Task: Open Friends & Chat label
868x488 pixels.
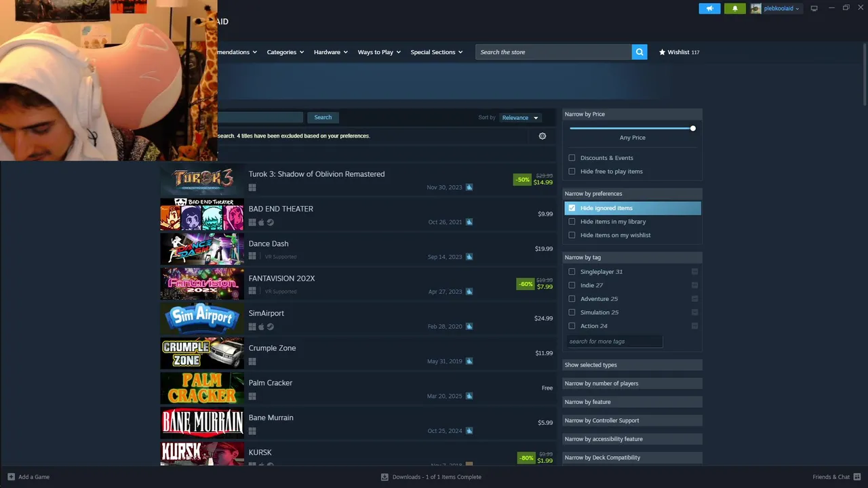Action: point(831,477)
